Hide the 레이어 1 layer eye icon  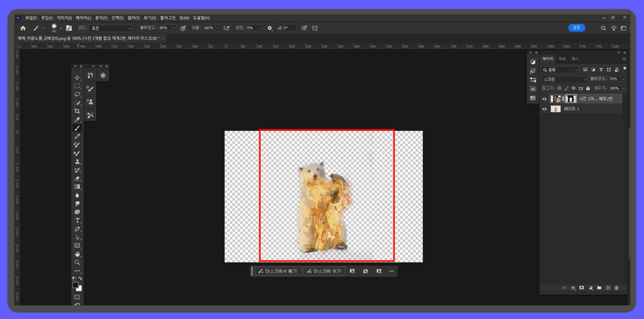coord(545,109)
